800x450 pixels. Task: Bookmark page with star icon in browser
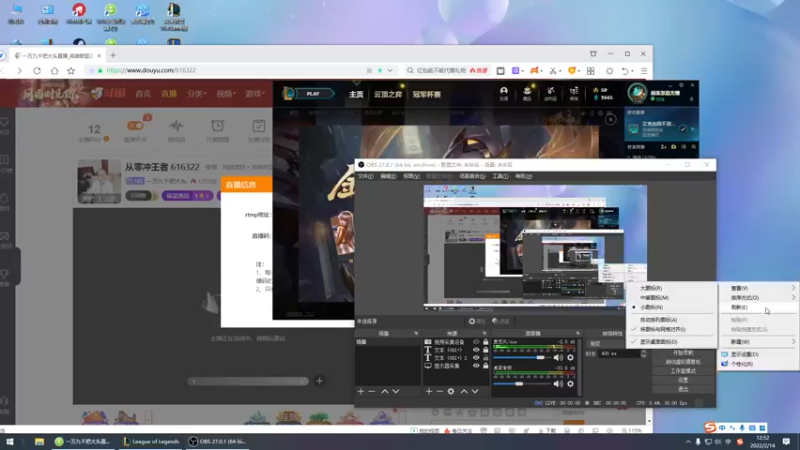point(71,70)
